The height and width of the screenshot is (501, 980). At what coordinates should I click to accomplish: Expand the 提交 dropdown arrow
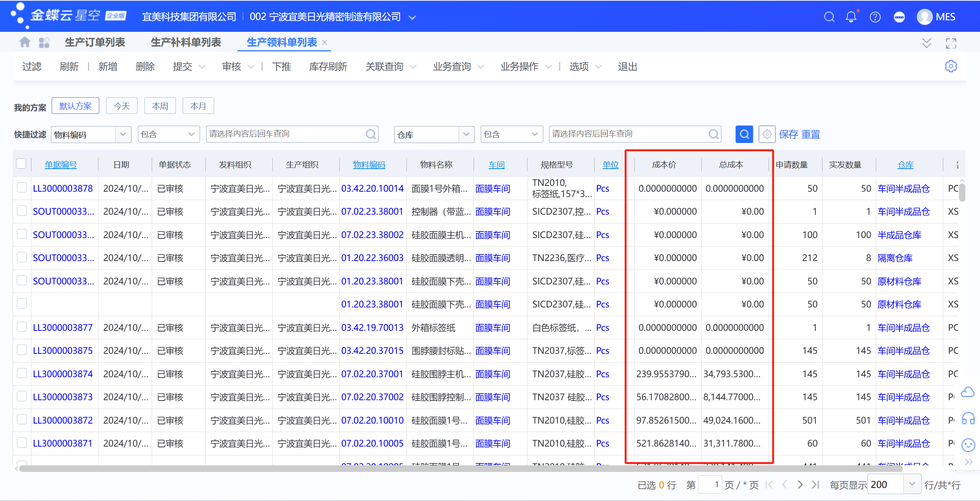[x=202, y=67]
